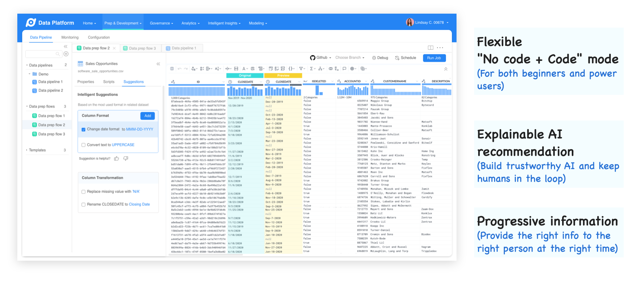Switch to the Scripts tab
The image size is (644, 283).
(x=109, y=82)
